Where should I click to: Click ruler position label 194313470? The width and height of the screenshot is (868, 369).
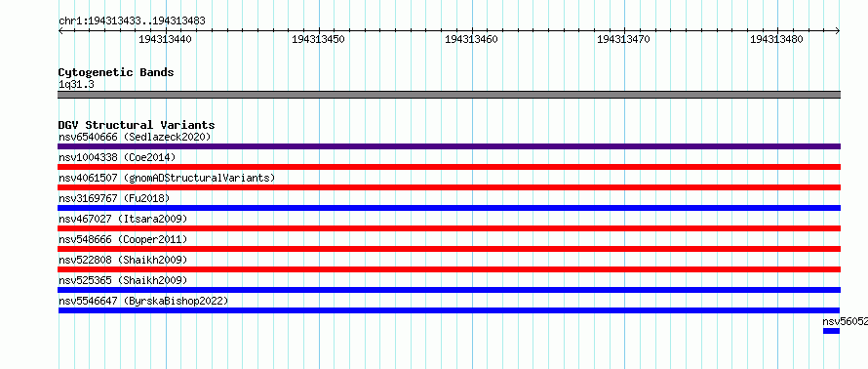tap(624, 39)
